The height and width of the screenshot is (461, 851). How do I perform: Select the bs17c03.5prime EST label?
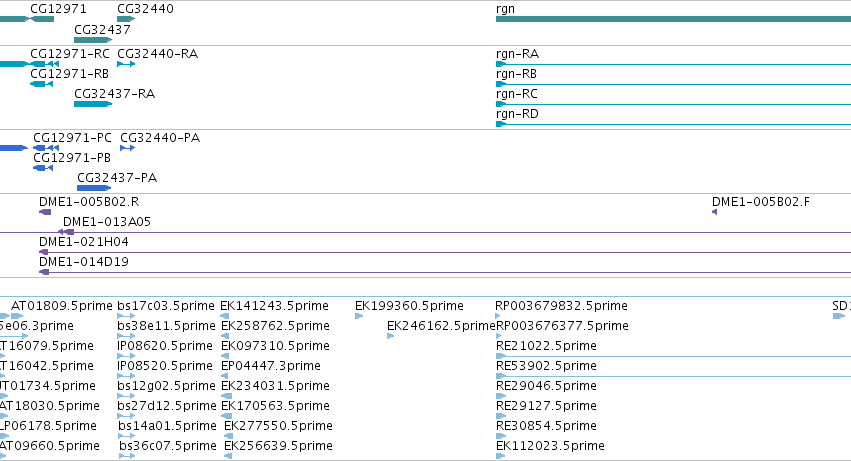(166, 306)
